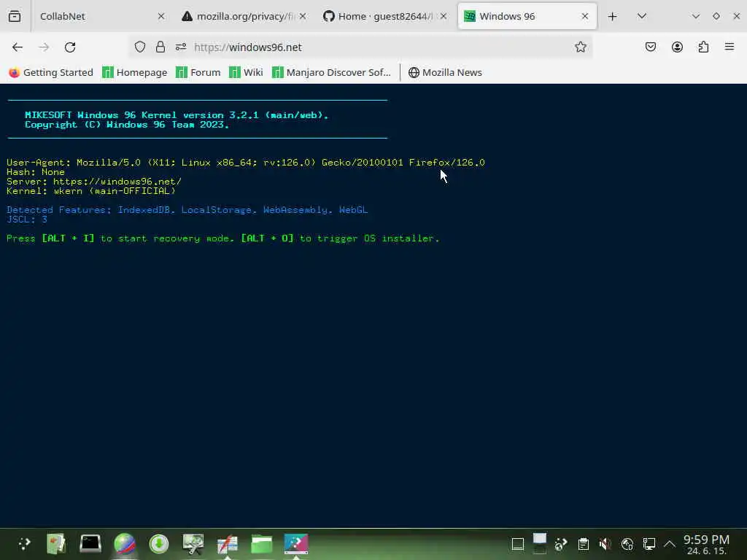The image size is (747, 560).
Task: Select the Windows 96 tab
Action: click(x=527, y=16)
